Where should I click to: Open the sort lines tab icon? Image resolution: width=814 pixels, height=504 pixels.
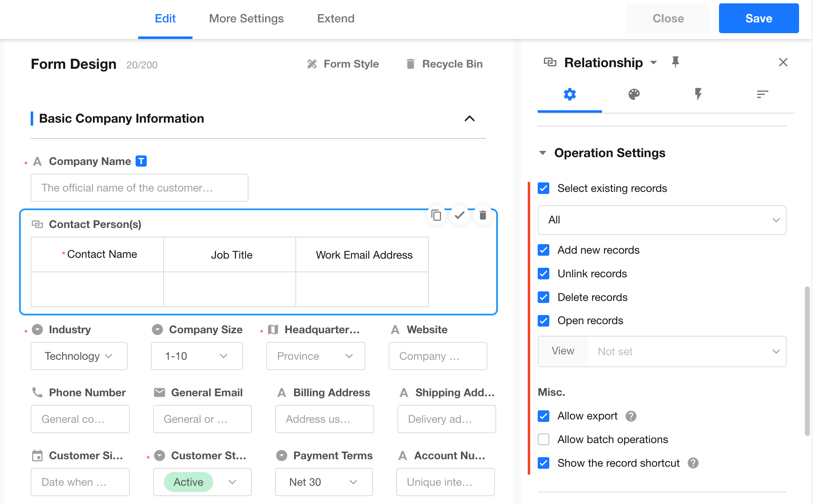pyautogui.click(x=762, y=94)
